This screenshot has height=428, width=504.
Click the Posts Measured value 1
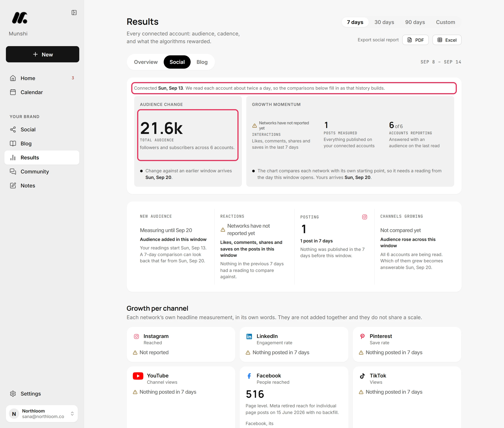(x=326, y=125)
